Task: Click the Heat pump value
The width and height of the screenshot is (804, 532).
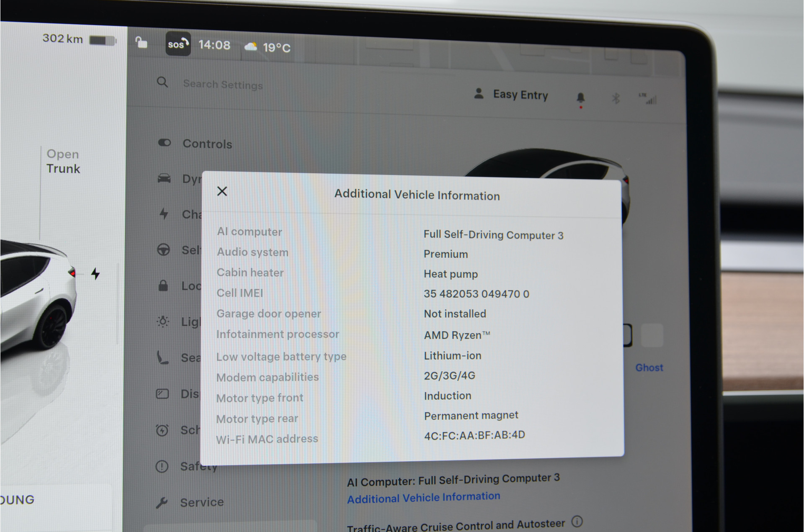Action: [451, 274]
